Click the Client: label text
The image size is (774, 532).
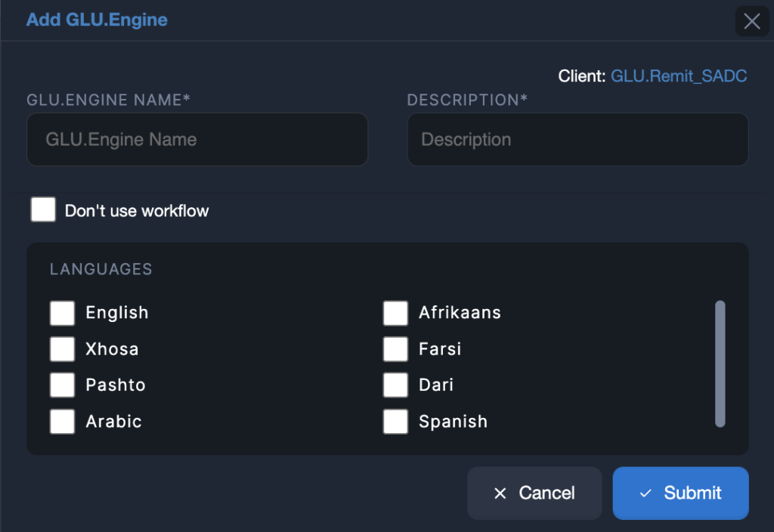[582, 76]
